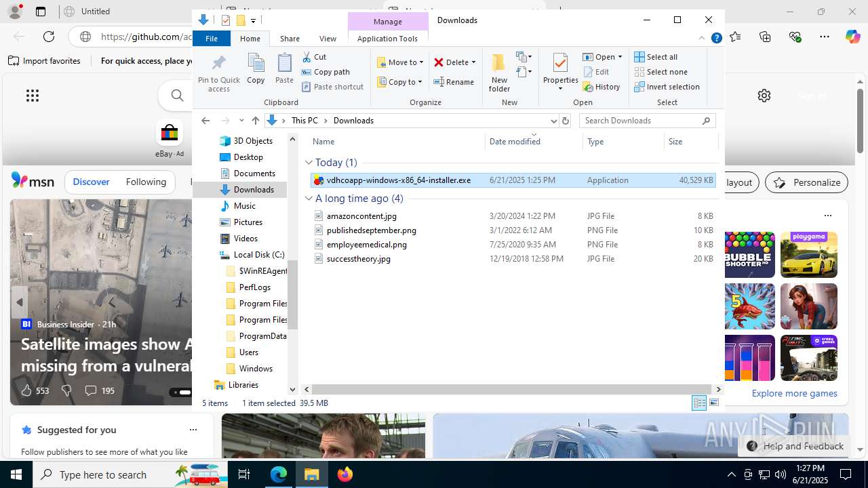This screenshot has width=868, height=488.
Task: Switch to the Home ribbon tab
Action: 250,39
